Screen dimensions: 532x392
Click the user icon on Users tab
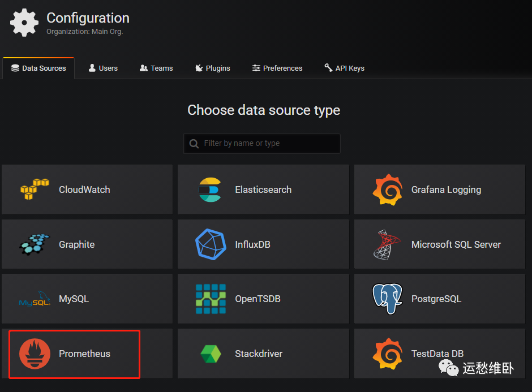tap(92, 68)
